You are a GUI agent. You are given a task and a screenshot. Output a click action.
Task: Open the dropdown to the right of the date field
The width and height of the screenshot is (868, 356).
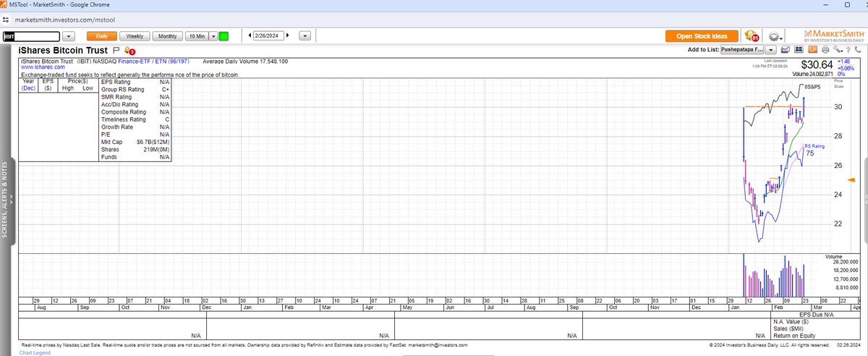click(305, 35)
